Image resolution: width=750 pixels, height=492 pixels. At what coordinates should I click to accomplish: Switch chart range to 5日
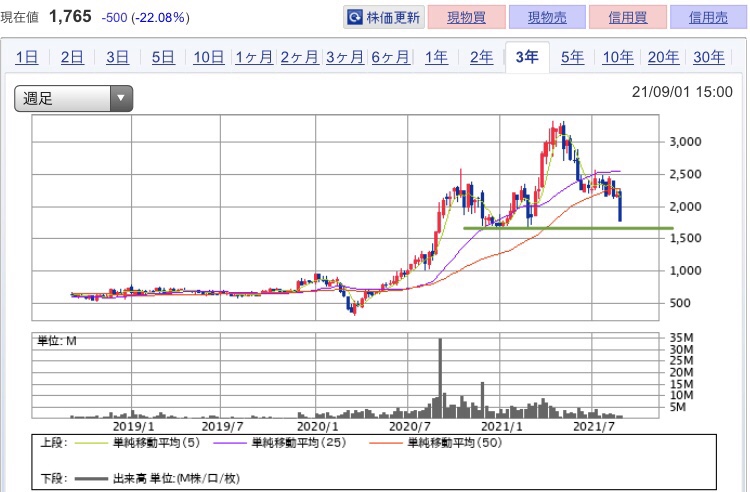coord(163,57)
